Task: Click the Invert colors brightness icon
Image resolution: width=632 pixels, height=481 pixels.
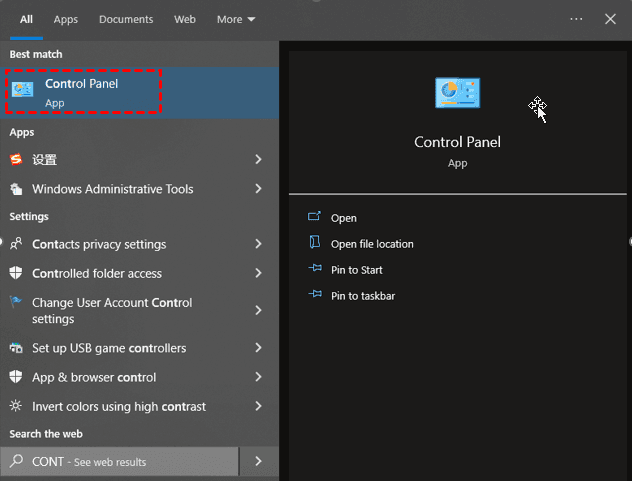Action: (x=16, y=406)
